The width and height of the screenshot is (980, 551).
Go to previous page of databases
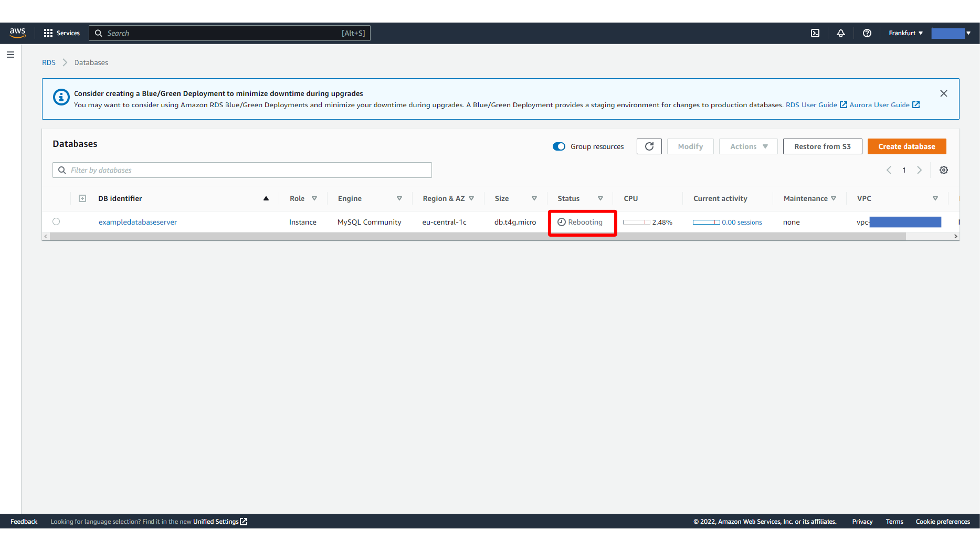[889, 170]
